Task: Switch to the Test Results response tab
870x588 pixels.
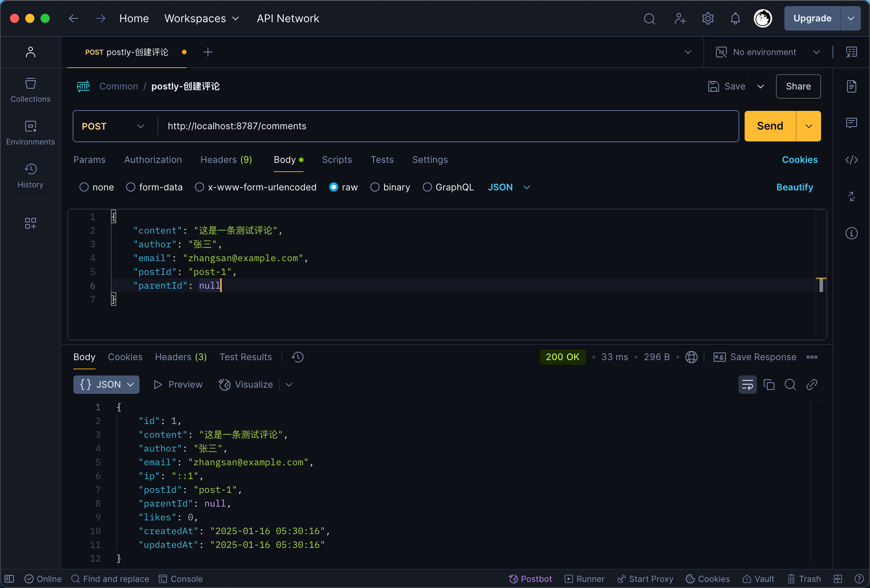Action: pyautogui.click(x=245, y=357)
